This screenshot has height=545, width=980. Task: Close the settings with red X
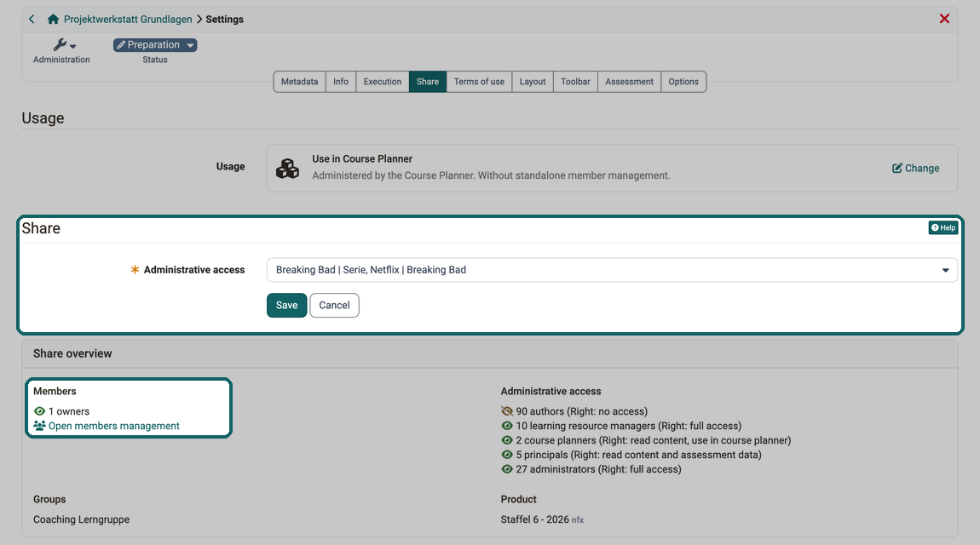(944, 19)
